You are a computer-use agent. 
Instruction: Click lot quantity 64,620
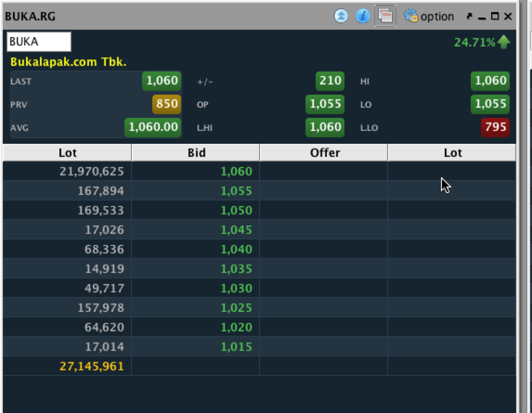[104, 327]
